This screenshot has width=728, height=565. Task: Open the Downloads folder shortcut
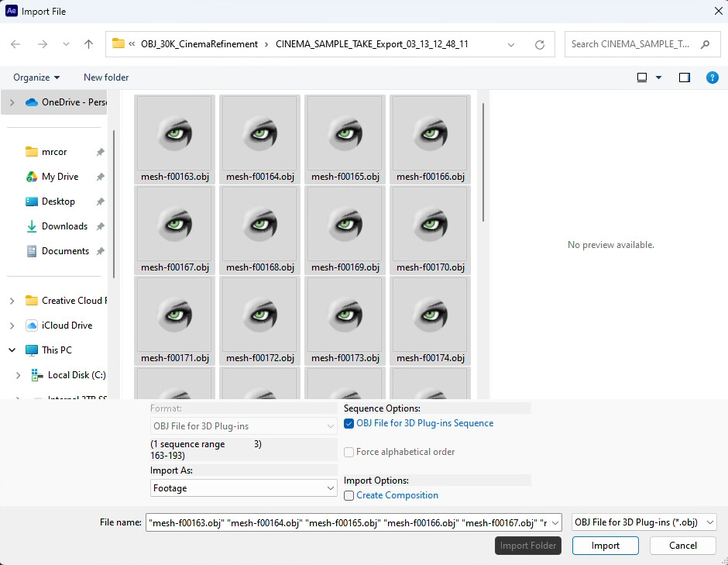(64, 226)
